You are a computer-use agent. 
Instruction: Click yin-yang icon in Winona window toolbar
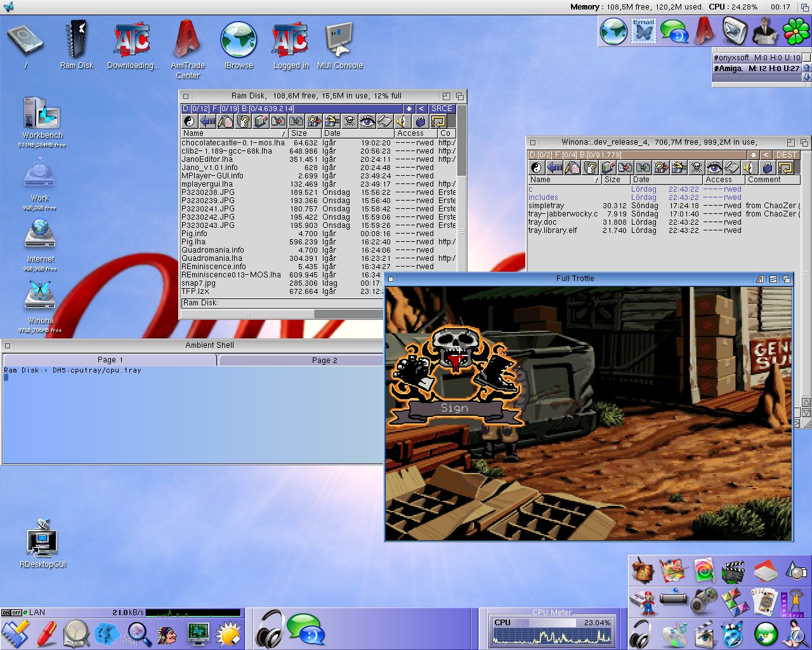[537, 168]
